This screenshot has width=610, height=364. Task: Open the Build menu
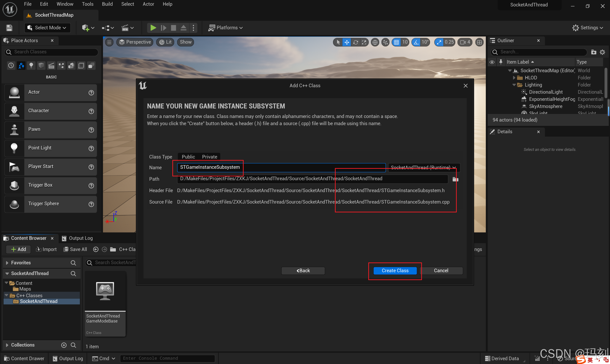tap(107, 4)
